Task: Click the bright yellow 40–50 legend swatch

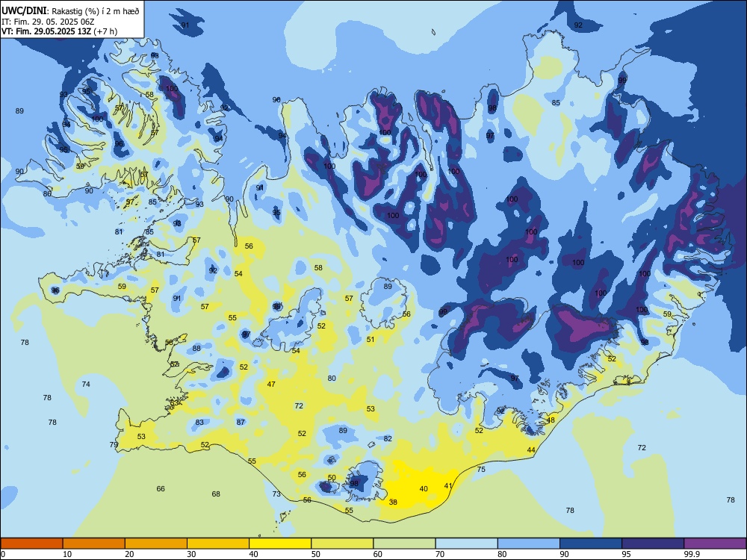Action: [280, 544]
